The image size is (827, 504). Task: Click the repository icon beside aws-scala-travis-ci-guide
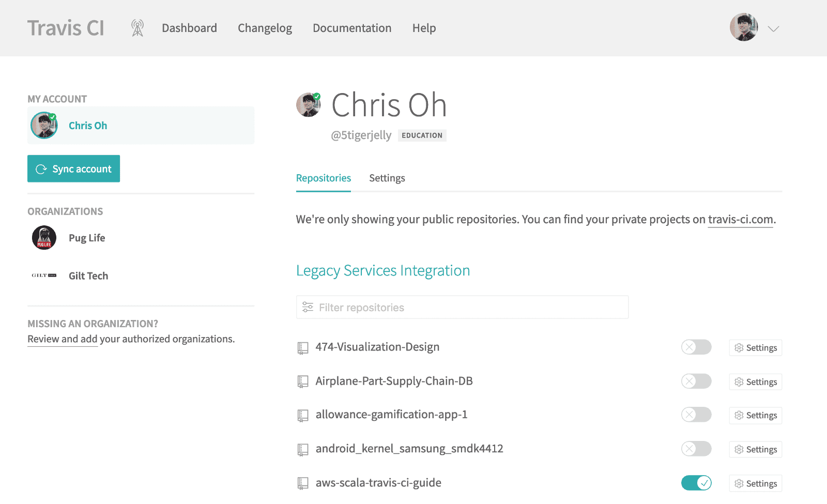click(303, 483)
